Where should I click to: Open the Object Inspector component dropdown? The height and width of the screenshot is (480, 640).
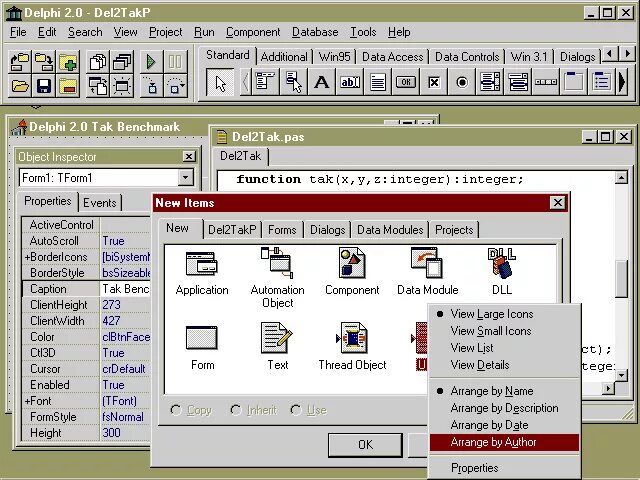click(185, 178)
